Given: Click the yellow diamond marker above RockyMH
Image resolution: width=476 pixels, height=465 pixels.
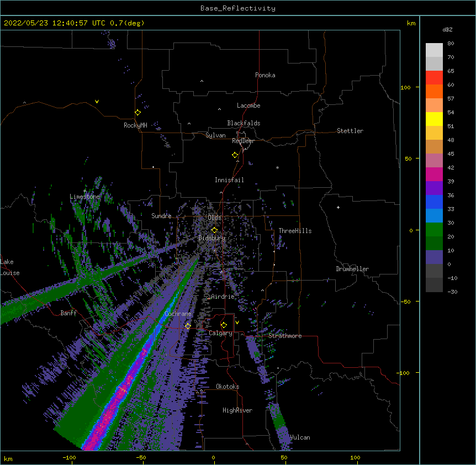Looking at the screenshot, I should point(137,113).
